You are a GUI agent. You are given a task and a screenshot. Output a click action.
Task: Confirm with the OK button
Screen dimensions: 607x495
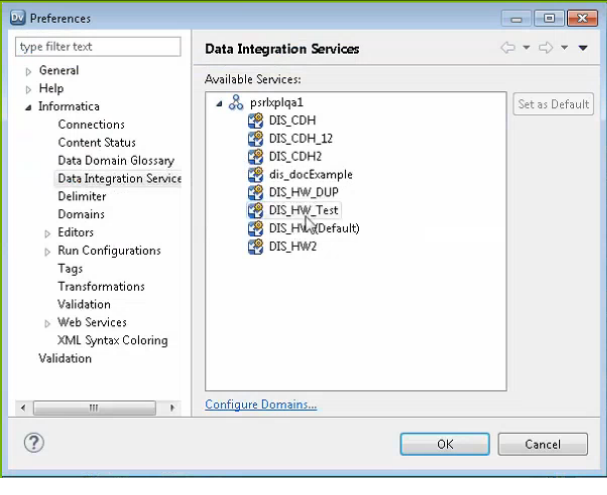pos(445,444)
